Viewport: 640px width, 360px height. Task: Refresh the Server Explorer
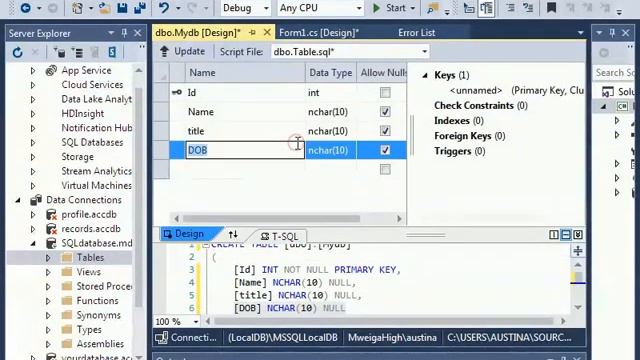tap(17, 52)
